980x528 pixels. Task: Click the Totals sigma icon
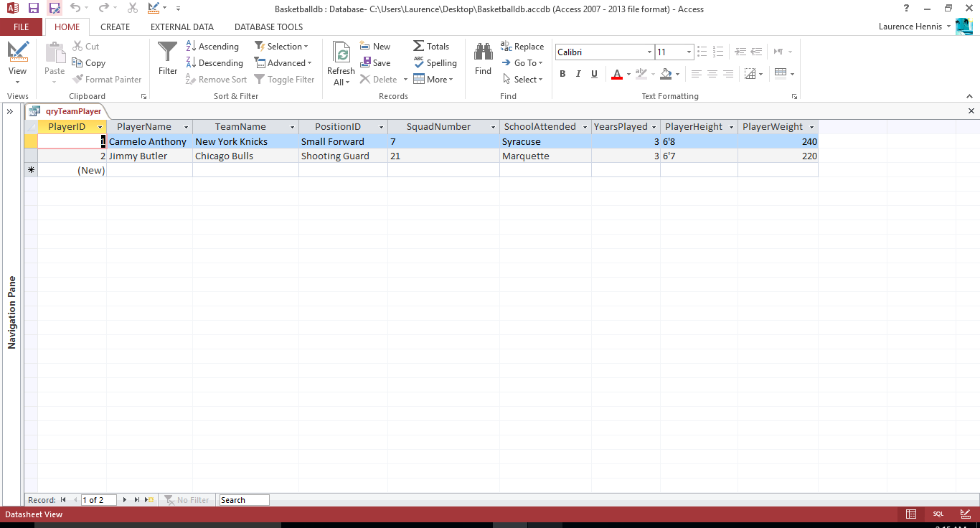click(x=419, y=46)
